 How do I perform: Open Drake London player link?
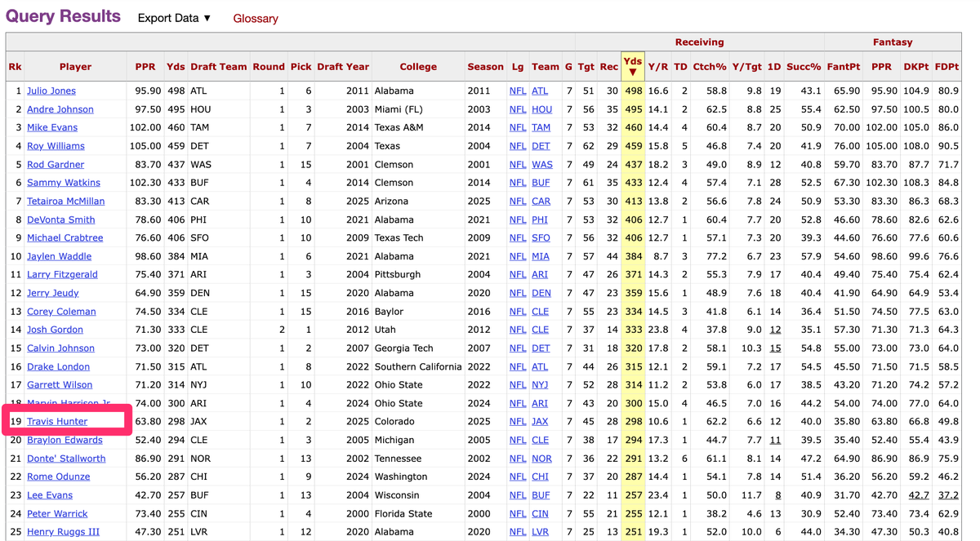click(58, 366)
